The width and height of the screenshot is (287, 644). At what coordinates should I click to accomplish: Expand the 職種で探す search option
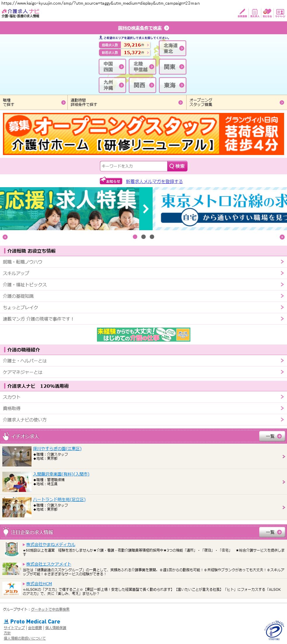point(34,102)
